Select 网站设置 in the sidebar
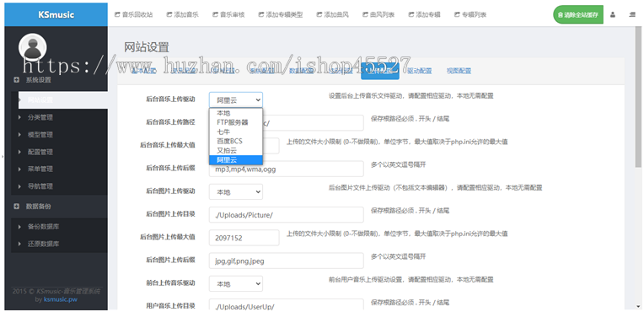 pos(63,100)
